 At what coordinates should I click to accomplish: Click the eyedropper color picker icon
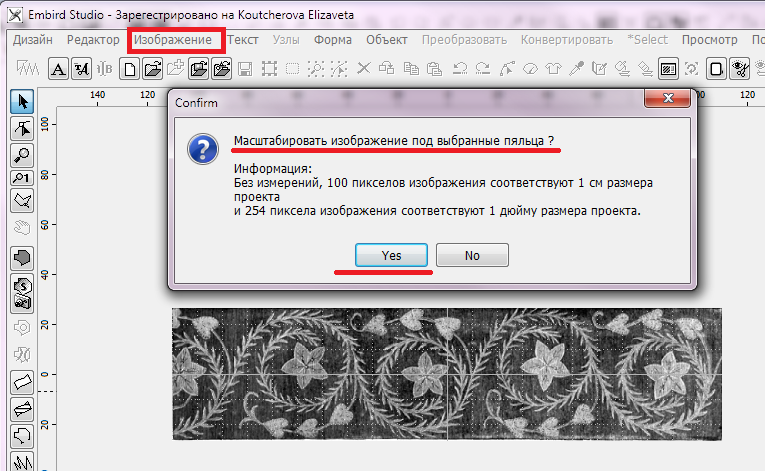pyautogui.click(x=576, y=69)
